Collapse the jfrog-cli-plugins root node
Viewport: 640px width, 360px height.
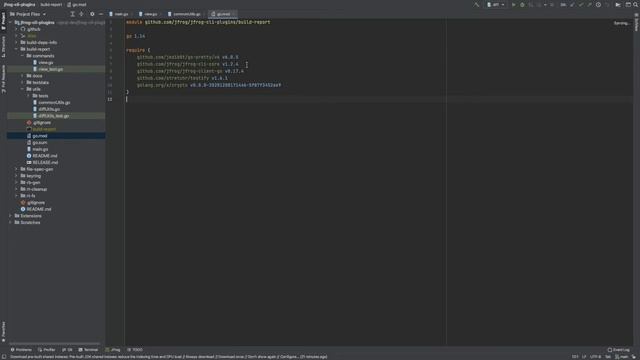click(x=11, y=22)
